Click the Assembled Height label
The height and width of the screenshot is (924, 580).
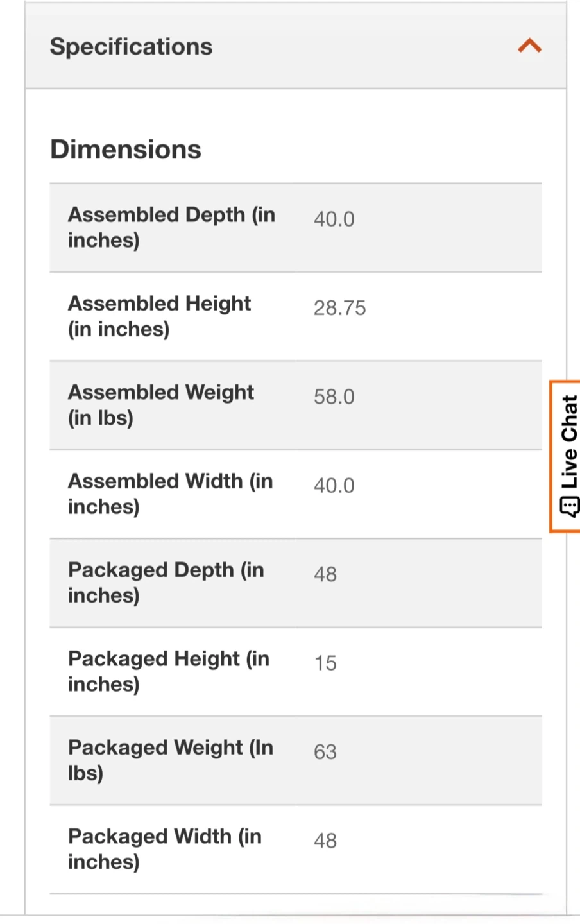159,316
